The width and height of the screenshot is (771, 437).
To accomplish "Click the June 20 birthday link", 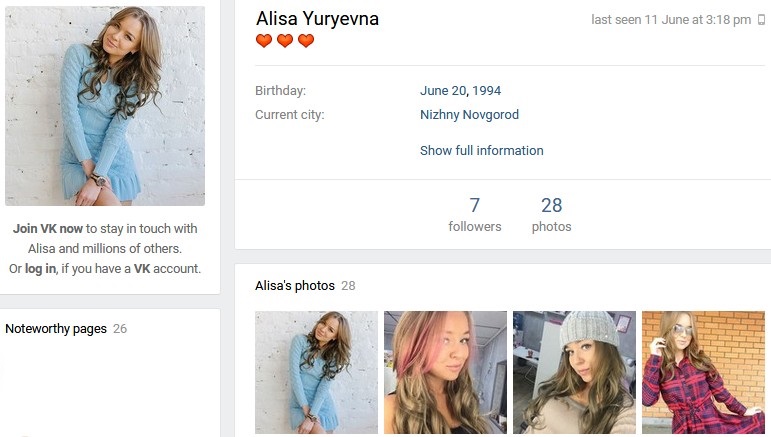I will tap(443, 91).
